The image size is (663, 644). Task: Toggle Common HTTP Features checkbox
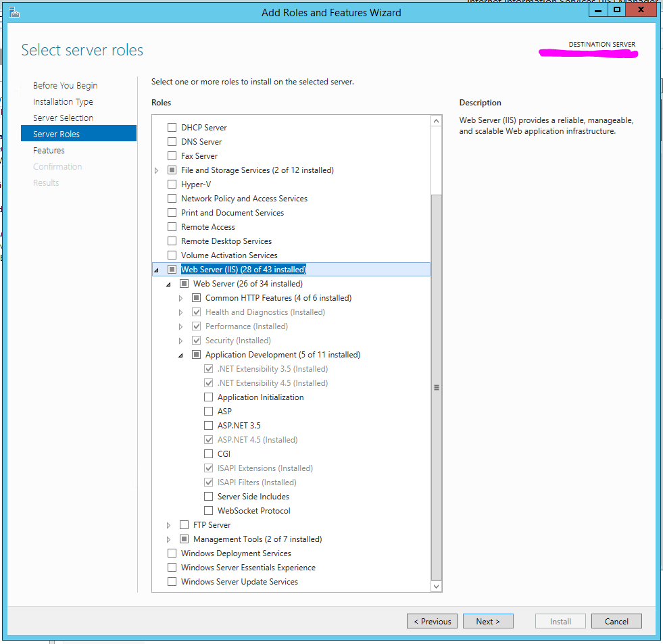[196, 298]
